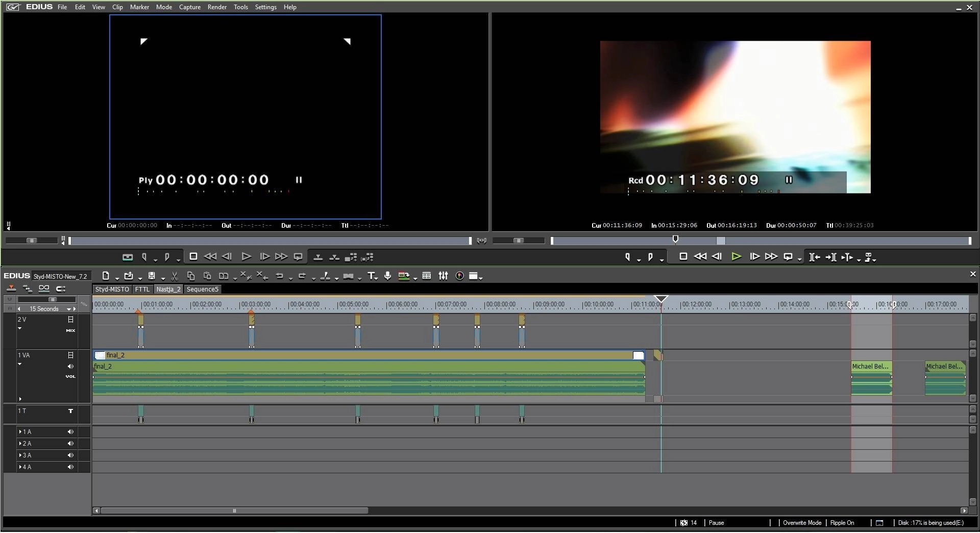Image resolution: width=980 pixels, height=533 pixels.
Task: Save the project with the floppy disk icon
Action: 152,276
